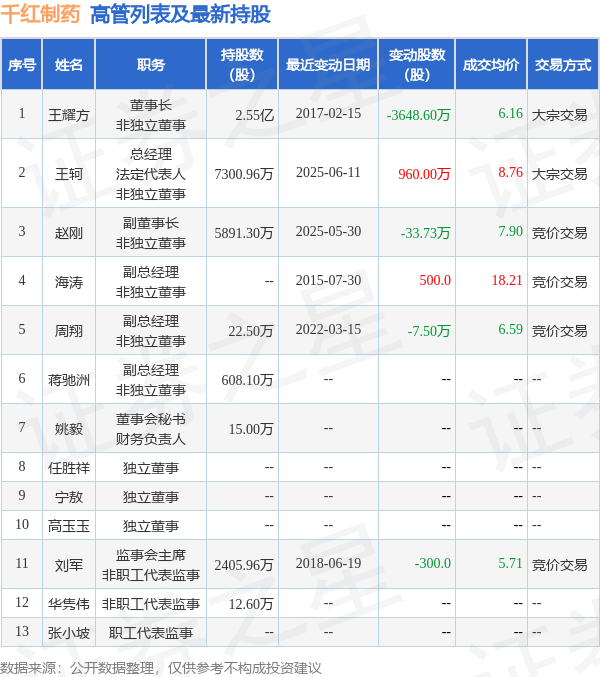
Task: Click 大宗交易 in 王耀方's row
Action: pyautogui.click(x=559, y=115)
